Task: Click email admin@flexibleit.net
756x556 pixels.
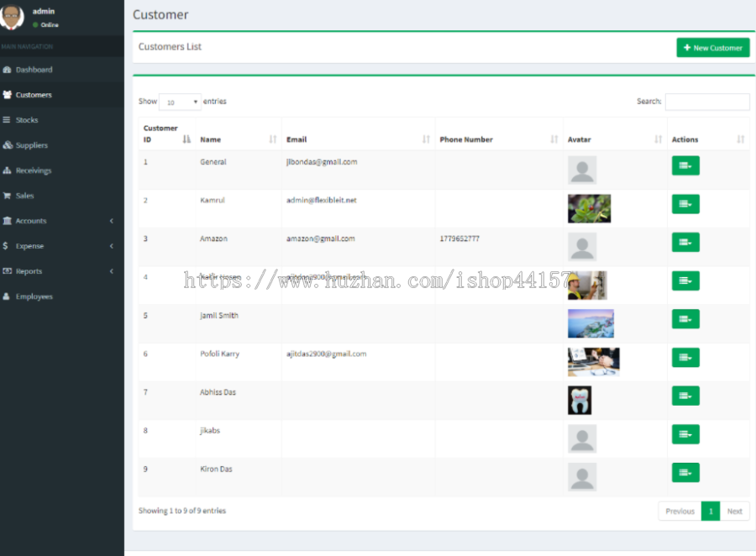Action: pyautogui.click(x=322, y=200)
